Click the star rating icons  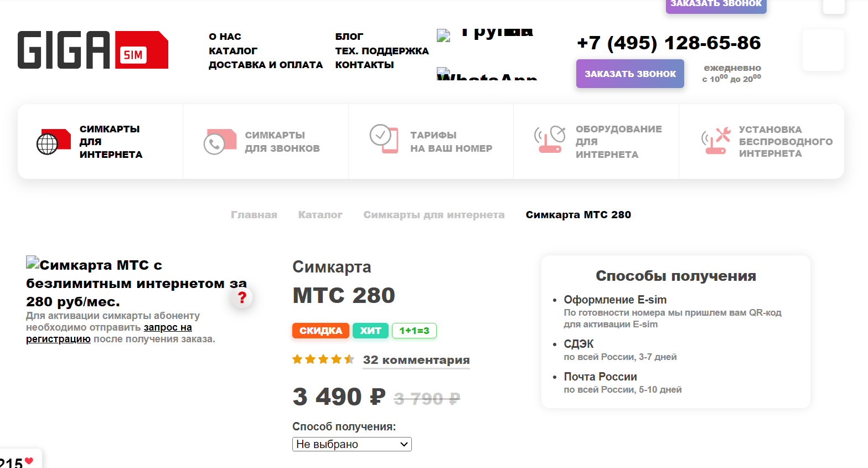(323, 359)
